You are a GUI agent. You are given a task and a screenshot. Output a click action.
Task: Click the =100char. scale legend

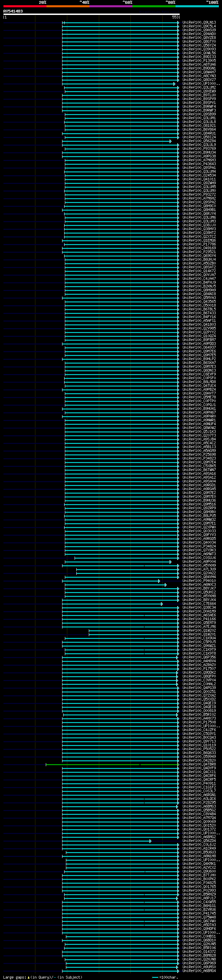[165, 977]
